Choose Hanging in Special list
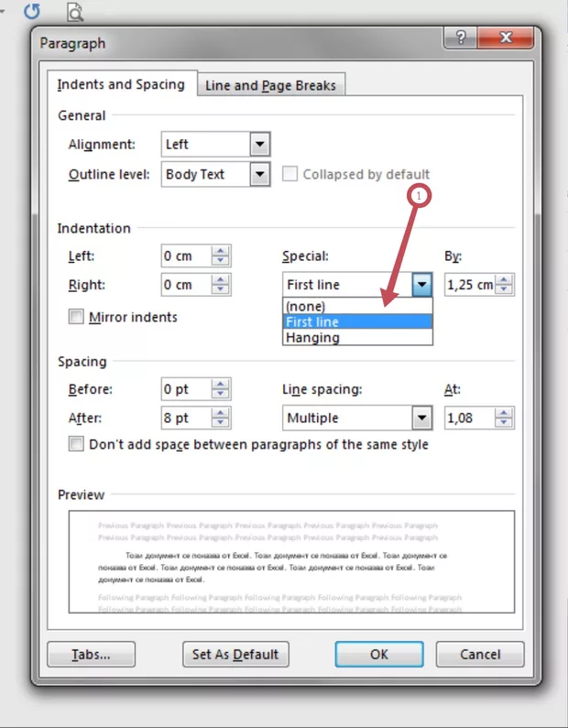The height and width of the screenshot is (728, 568). point(357,337)
